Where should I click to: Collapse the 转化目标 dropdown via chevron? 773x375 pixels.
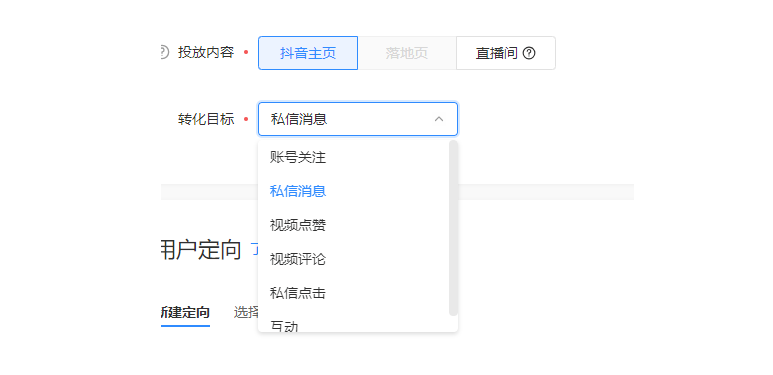(x=439, y=119)
